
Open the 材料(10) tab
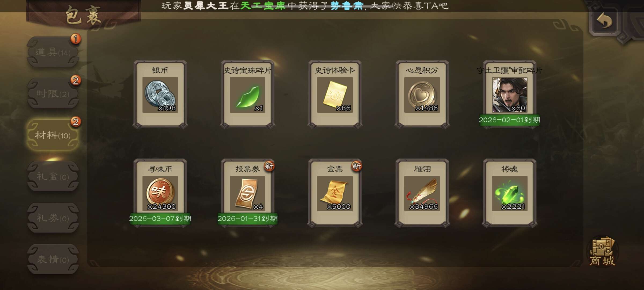pyautogui.click(x=53, y=135)
